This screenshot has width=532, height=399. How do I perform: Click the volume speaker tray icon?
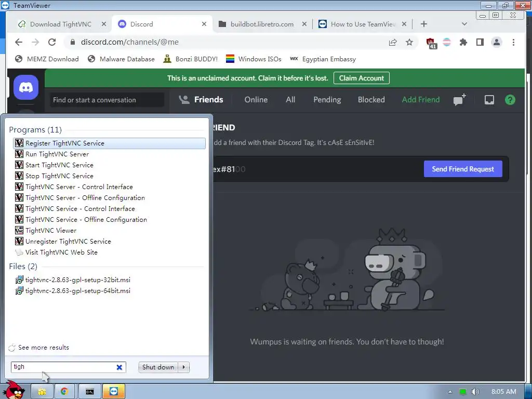pyautogui.click(x=475, y=392)
